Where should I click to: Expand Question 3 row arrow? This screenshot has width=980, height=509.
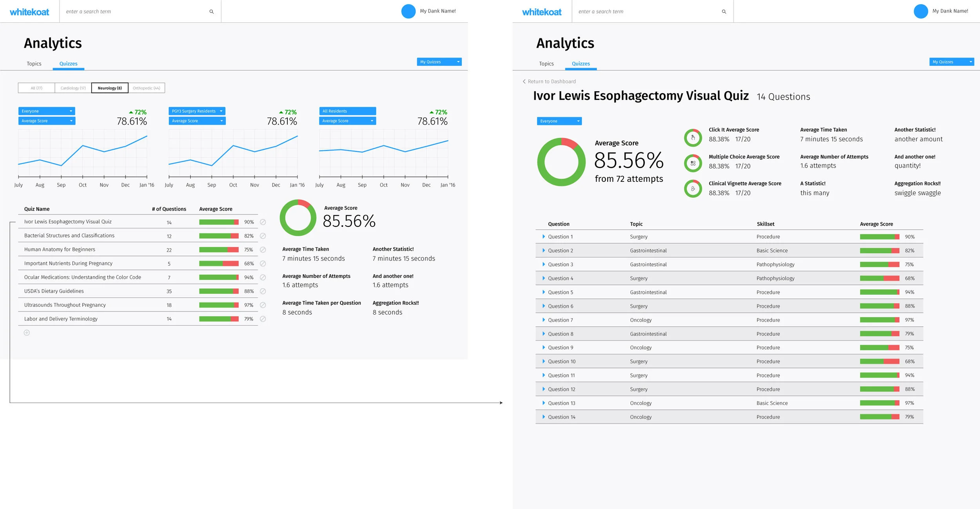(x=543, y=264)
